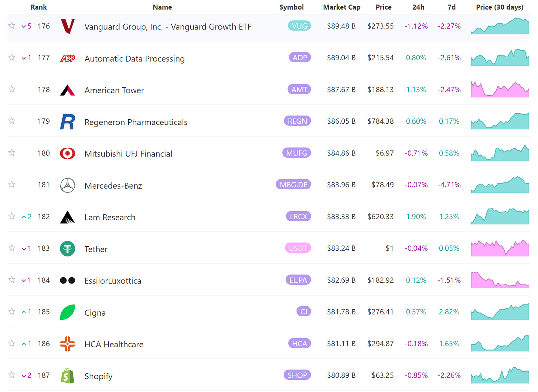Star Mercedes-Benz as favorite
Screen dimensions: 538x392
tap(12, 184)
